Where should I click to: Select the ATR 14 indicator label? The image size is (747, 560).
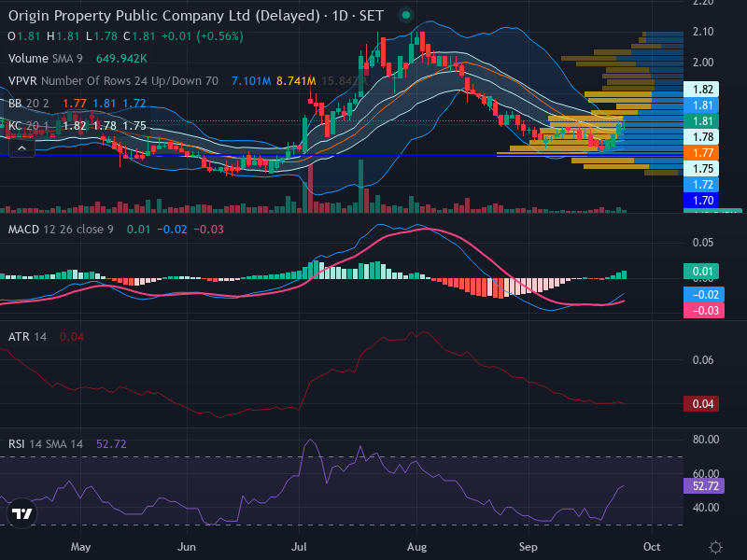(x=27, y=337)
